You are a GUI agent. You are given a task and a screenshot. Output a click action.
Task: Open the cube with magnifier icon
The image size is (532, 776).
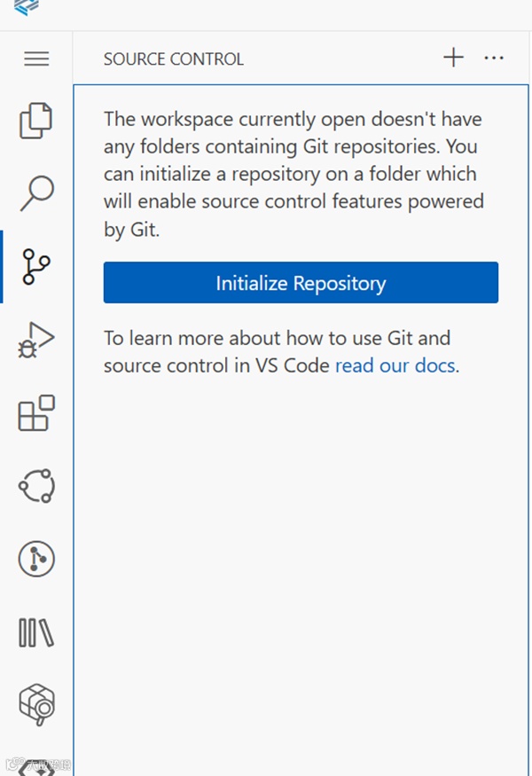pyautogui.click(x=36, y=705)
